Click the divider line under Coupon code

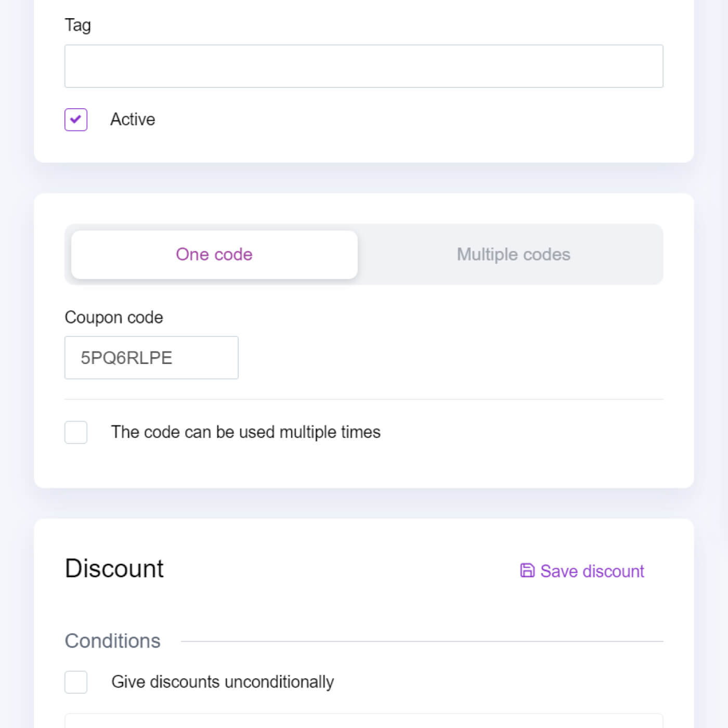(363, 399)
